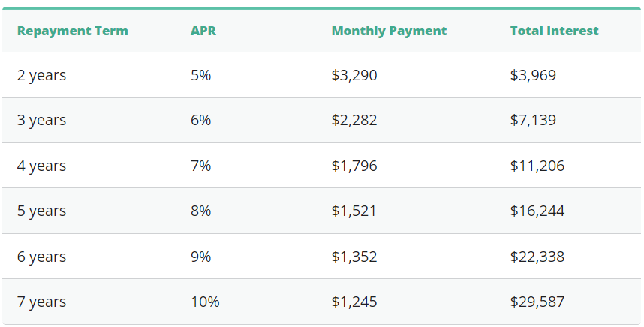Click the 5% APR cell
644x327 pixels.
[x=200, y=75]
